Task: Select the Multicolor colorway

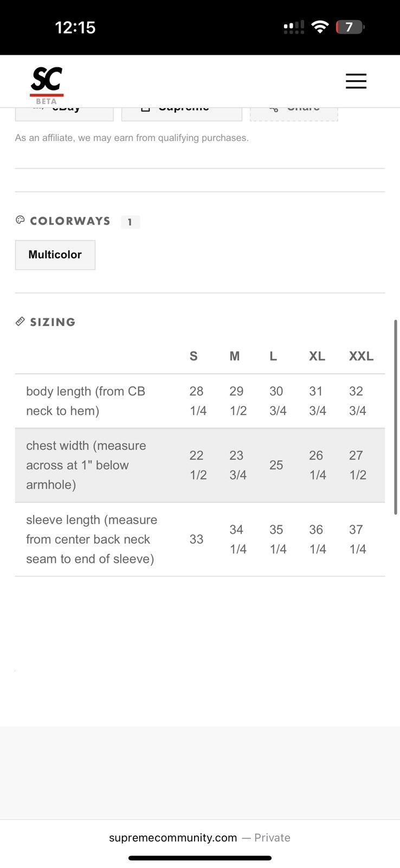Action: coord(55,255)
